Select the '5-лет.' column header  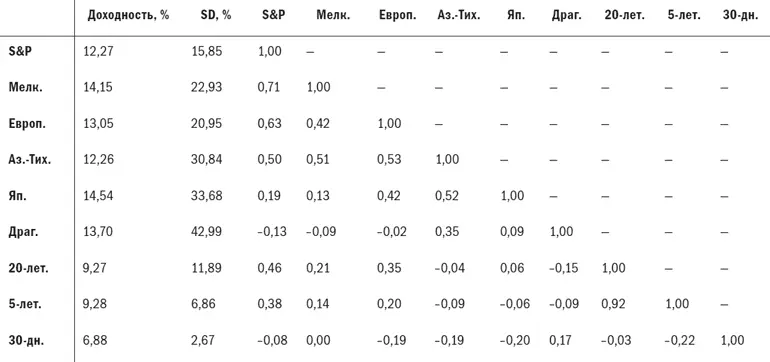tap(682, 15)
